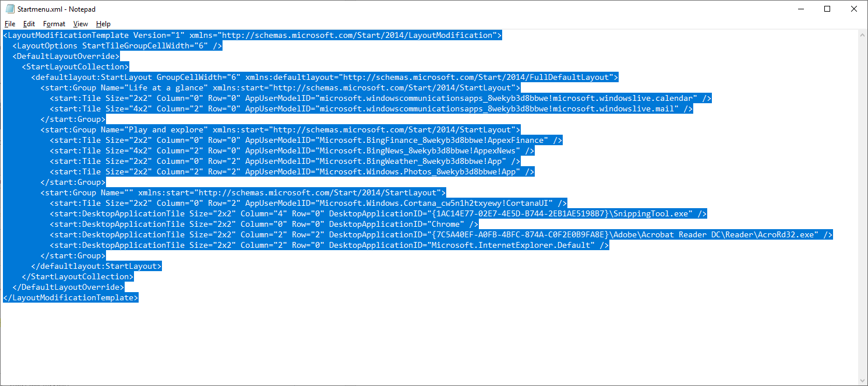Open the View menu
Screen dimensions: 868x386
click(x=80, y=24)
